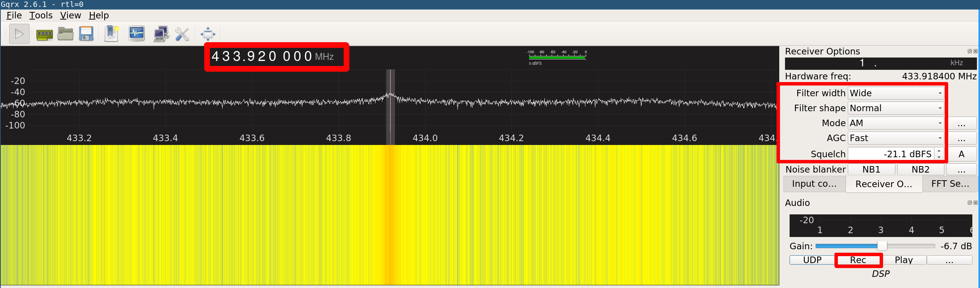This screenshot has width=980, height=288.
Task: Expand the Filter width dropdown
Action: click(x=895, y=93)
